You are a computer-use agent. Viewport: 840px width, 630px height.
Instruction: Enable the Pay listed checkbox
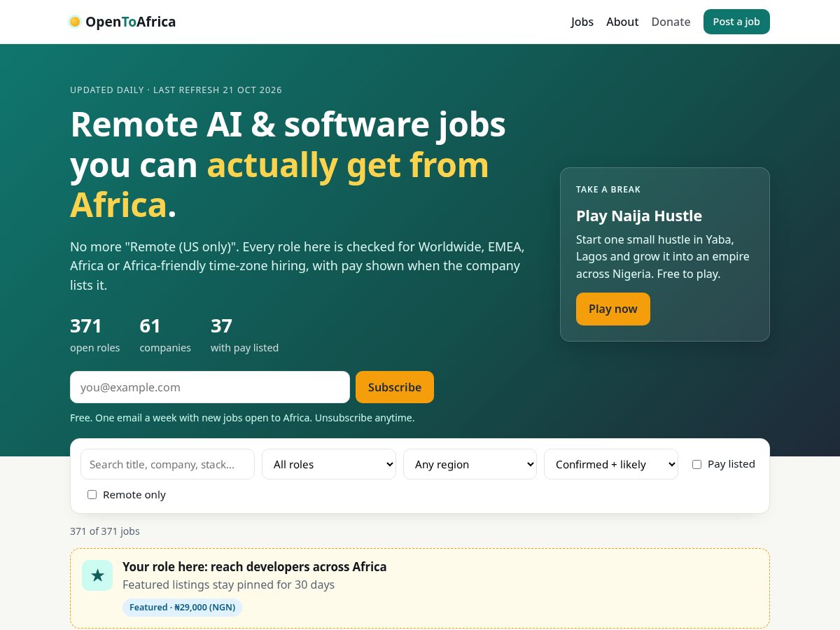pos(696,464)
